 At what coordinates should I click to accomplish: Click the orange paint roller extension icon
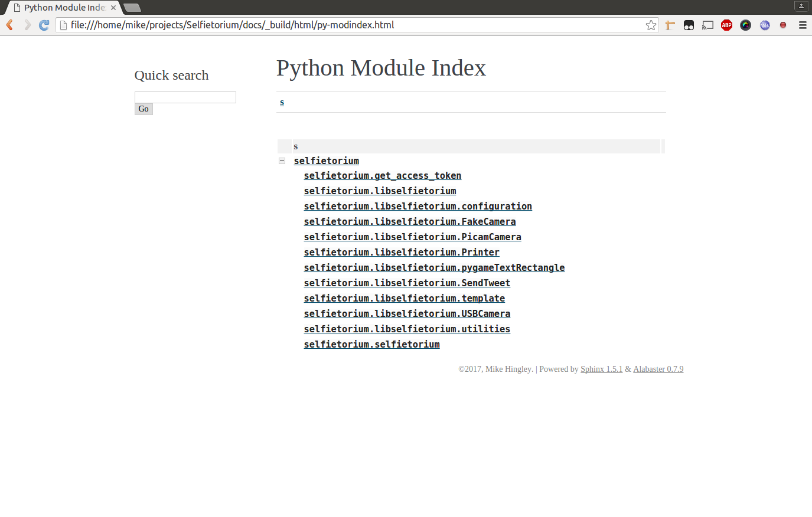click(x=670, y=25)
